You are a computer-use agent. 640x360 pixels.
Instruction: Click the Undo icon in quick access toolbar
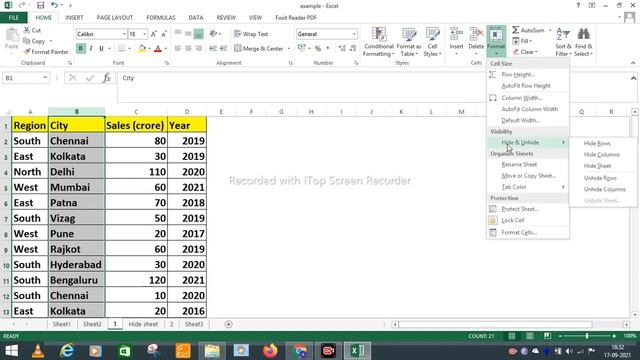coord(54,5)
